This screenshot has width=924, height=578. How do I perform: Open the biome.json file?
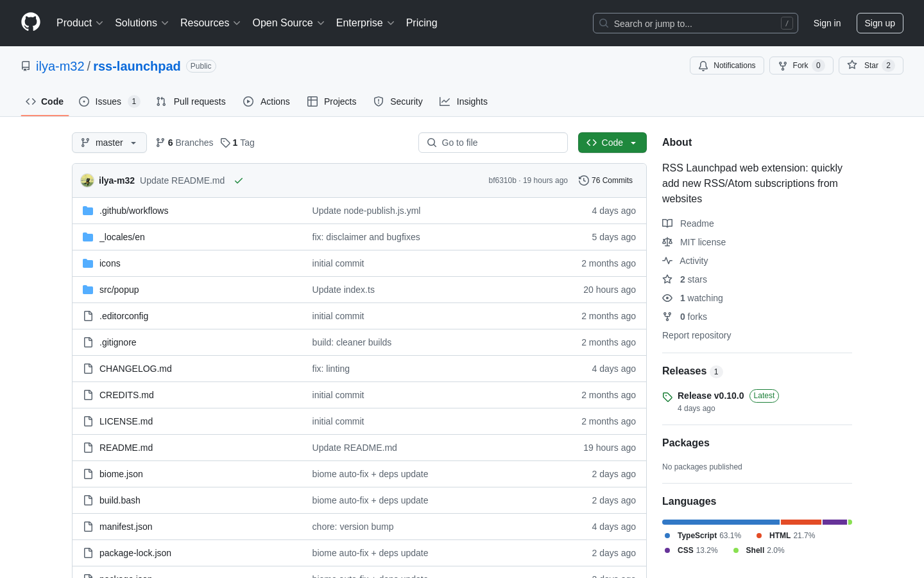121,474
